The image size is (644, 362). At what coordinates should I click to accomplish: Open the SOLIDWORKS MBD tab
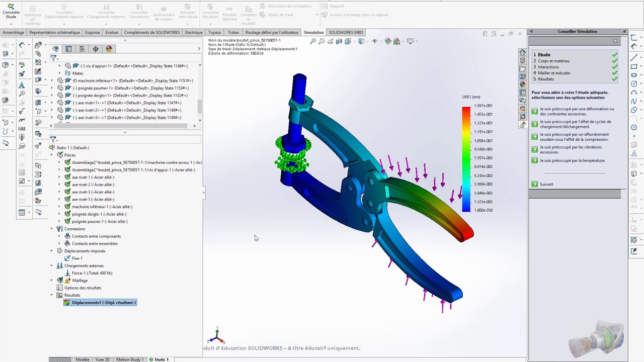[x=346, y=32]
